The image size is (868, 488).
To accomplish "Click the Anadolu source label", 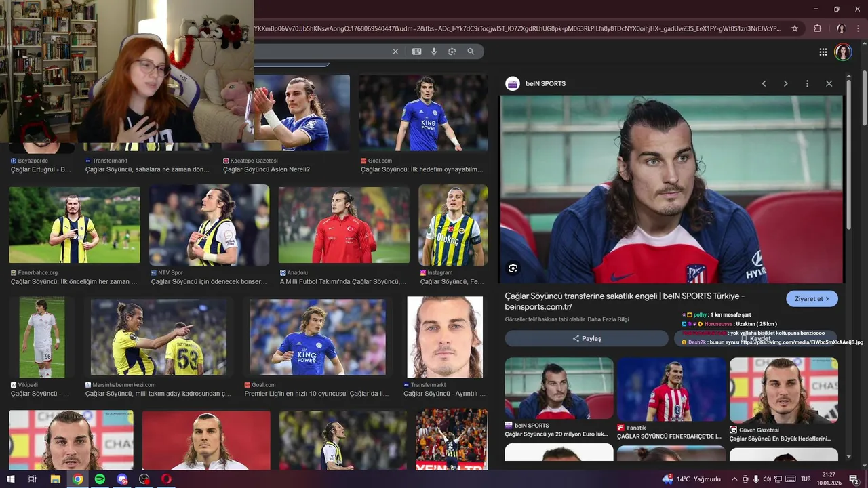I will 297,273.
